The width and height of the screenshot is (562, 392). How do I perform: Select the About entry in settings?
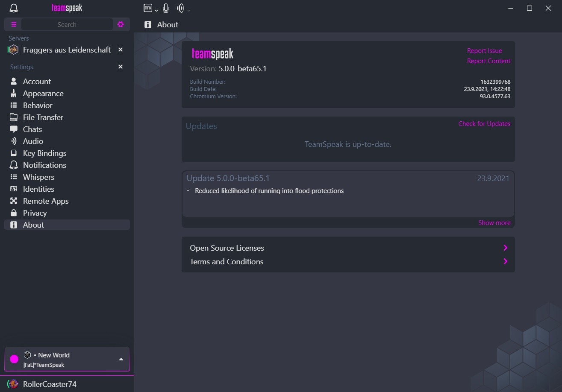67,225
